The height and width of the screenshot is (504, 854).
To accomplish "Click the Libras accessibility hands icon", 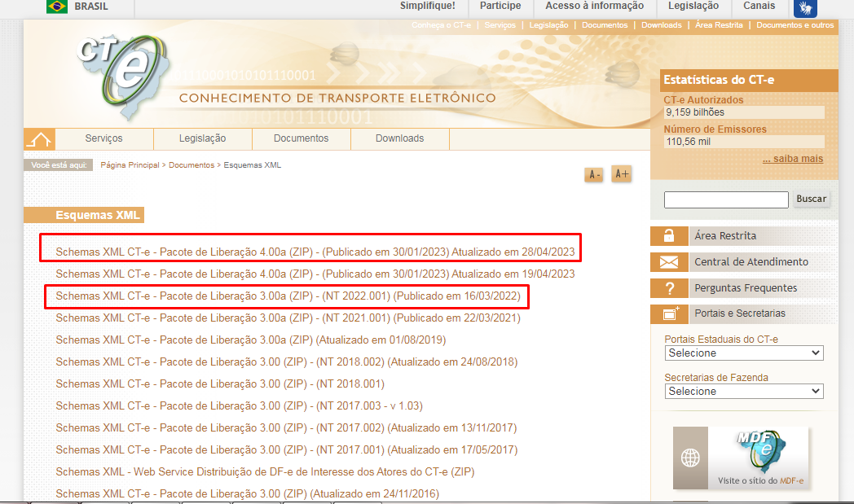I will click(x=805, y=8).
